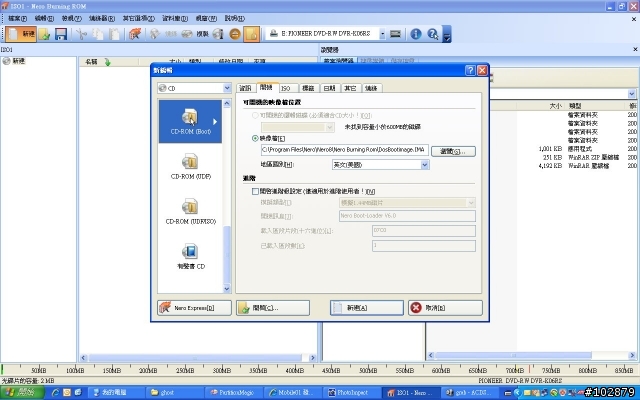Image resolution: width=640 pixels, height=400 pixels.
Task: Switch to the Dates tab
Action: [x=329, y=88]
